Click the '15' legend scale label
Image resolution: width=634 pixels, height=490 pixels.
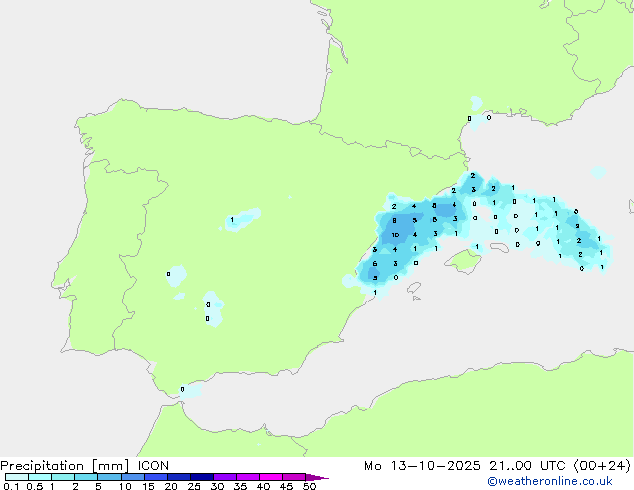(x=148, y=486)
